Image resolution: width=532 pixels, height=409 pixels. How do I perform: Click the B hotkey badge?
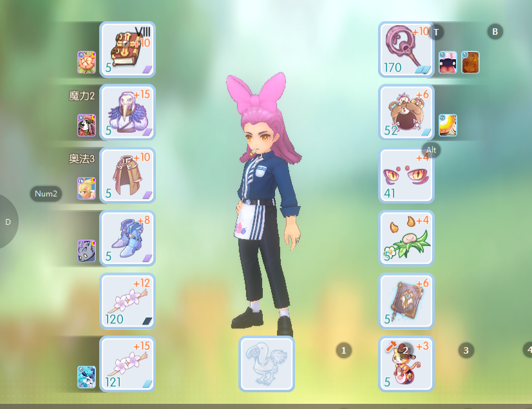point(495,32)
